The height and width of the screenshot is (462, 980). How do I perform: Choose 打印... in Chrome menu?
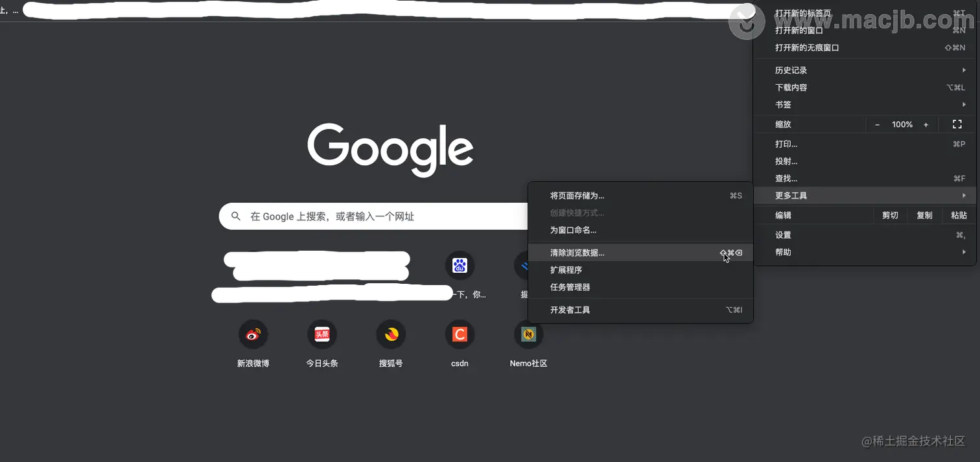pyautogui.click(x=865, y=144)
